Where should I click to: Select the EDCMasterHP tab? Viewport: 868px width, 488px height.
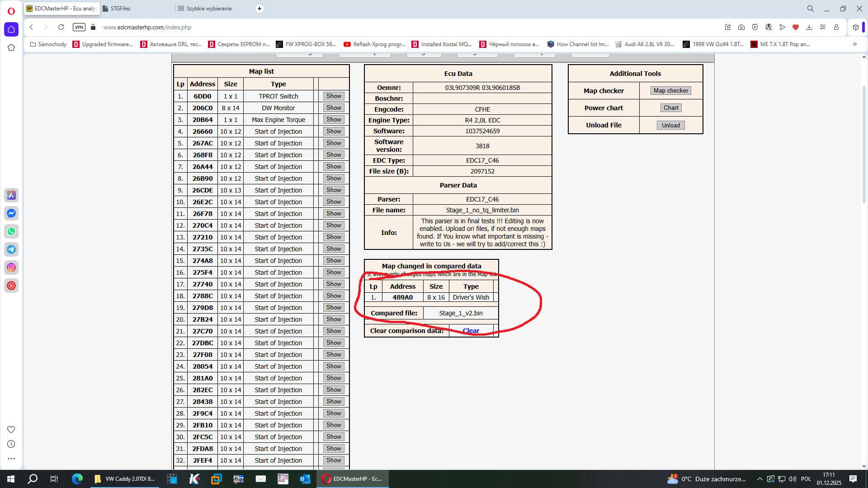pos(61,9)
